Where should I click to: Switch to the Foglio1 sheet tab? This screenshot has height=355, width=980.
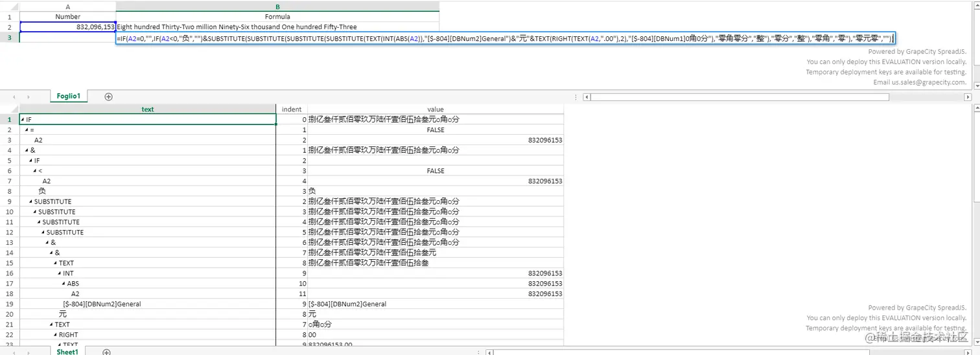[68, 96]
